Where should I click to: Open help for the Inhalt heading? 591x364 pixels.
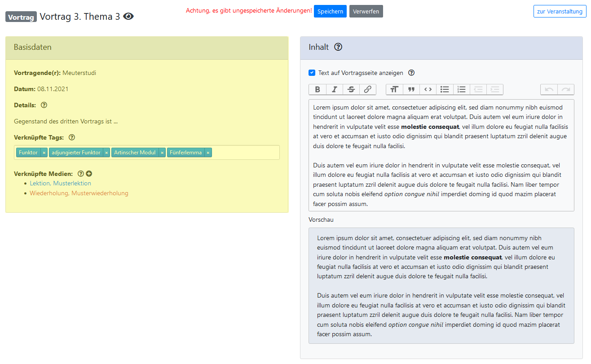[338, 47]
